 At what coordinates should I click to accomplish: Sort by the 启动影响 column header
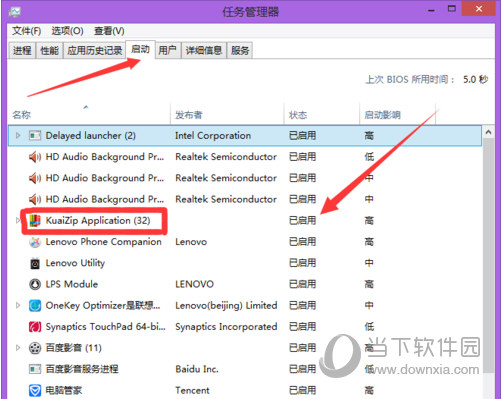[398, 115]
